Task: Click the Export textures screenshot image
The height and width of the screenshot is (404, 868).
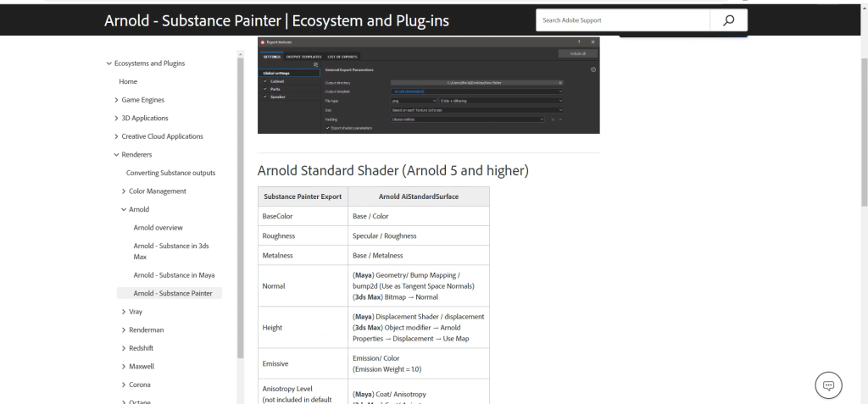Action: tap(428, 86)
